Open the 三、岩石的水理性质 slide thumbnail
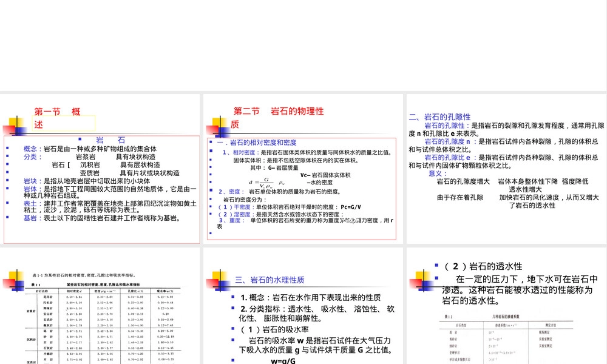Screen dimensions: 607x364 pos(303,306)
